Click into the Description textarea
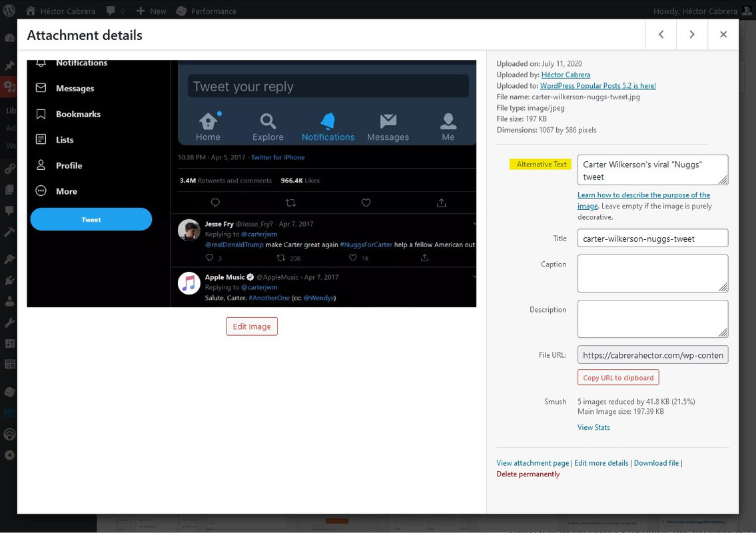The width and height of the screenshot is (756, 533). click(653, 319)
